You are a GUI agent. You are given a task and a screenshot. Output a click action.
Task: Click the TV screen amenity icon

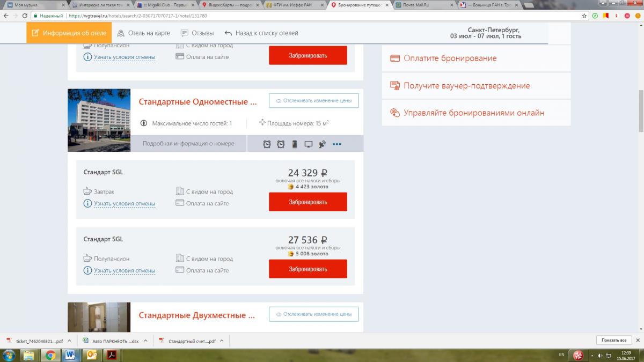click(308, 144)
